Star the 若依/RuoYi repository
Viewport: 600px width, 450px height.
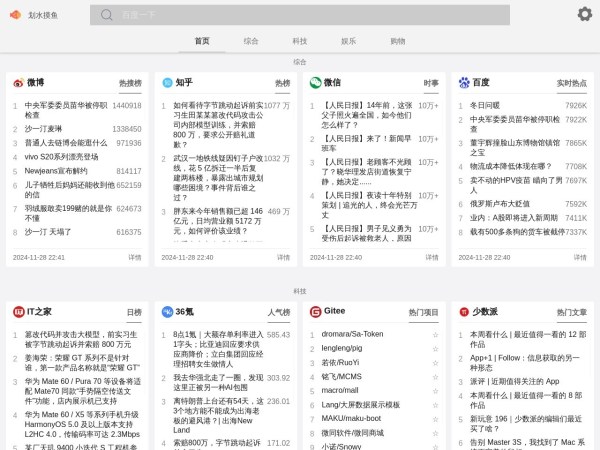coord(434,362)
